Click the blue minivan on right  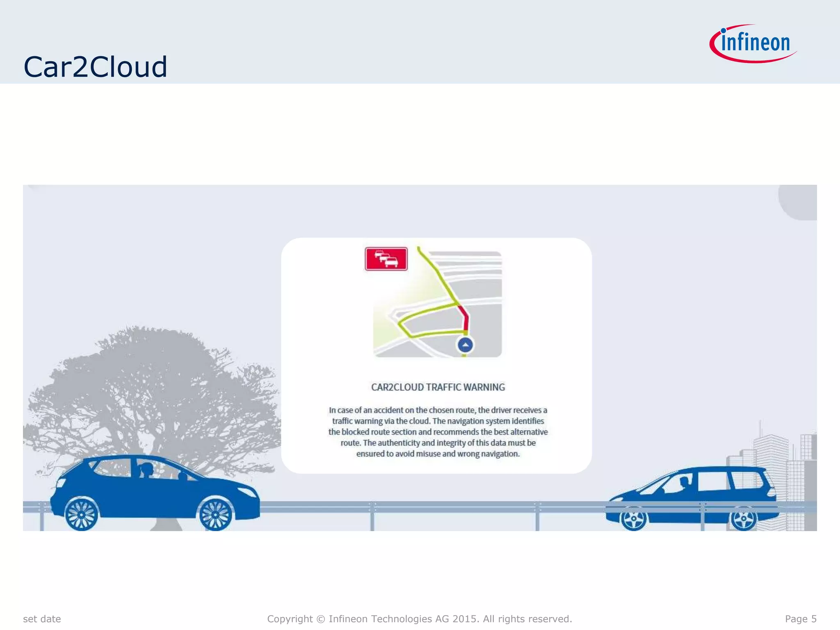click(x=692, y=498)
